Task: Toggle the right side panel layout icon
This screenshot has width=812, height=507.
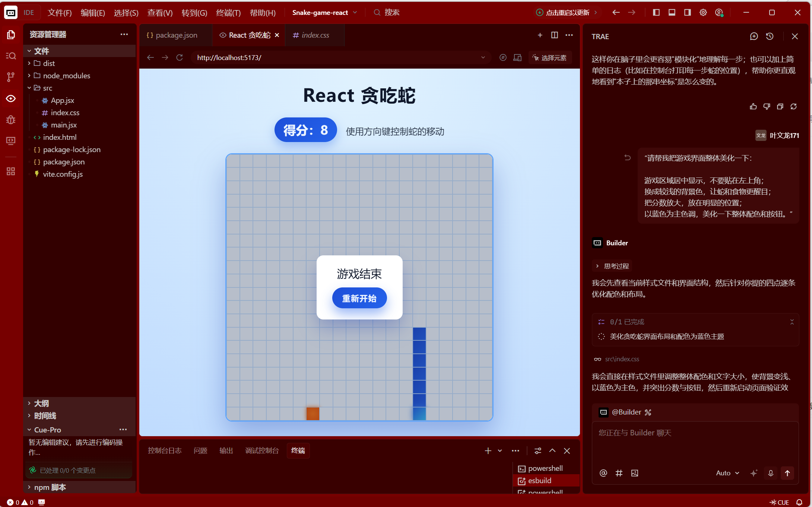Action: point(688,12)
